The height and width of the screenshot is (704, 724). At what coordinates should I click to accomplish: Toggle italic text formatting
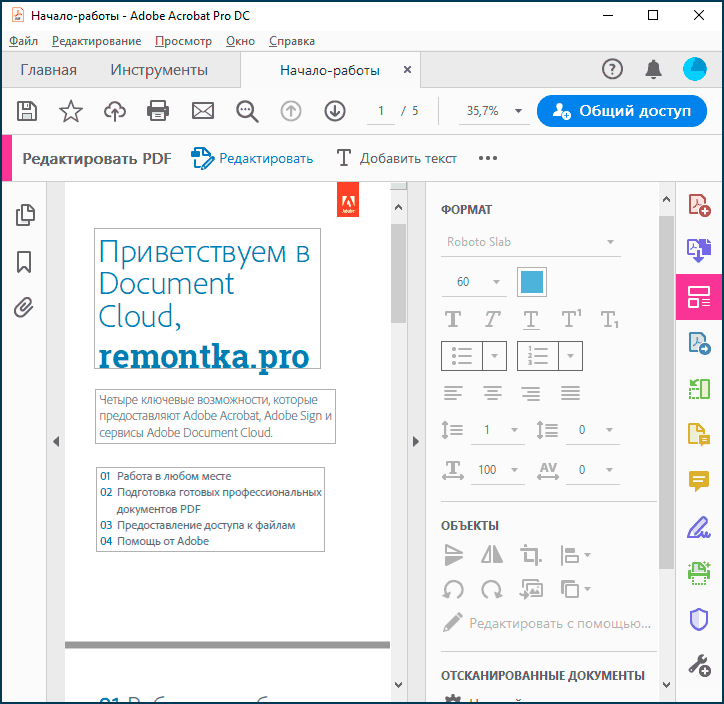pos(492,319)
